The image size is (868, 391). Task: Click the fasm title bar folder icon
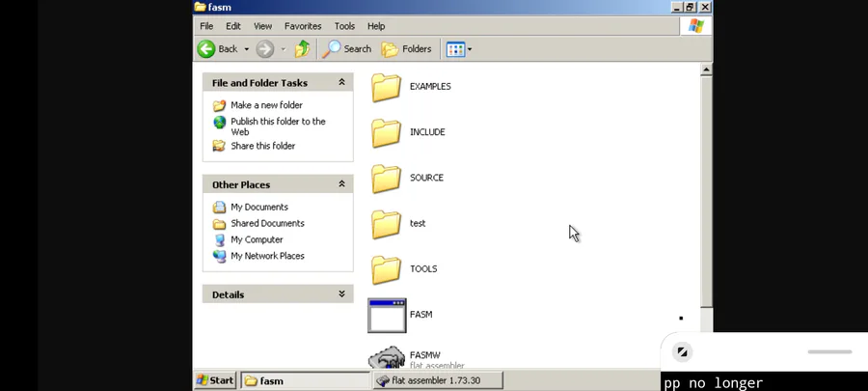[200, 7]
